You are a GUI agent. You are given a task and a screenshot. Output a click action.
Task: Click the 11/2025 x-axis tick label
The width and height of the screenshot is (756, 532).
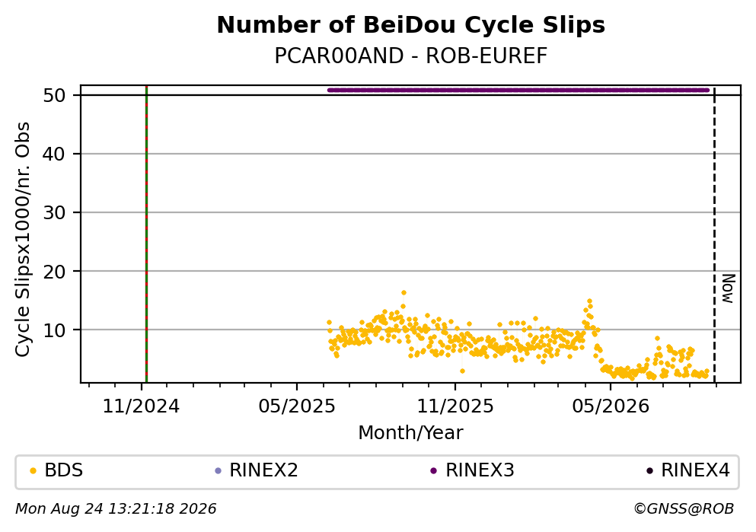(x=455, y=406)
